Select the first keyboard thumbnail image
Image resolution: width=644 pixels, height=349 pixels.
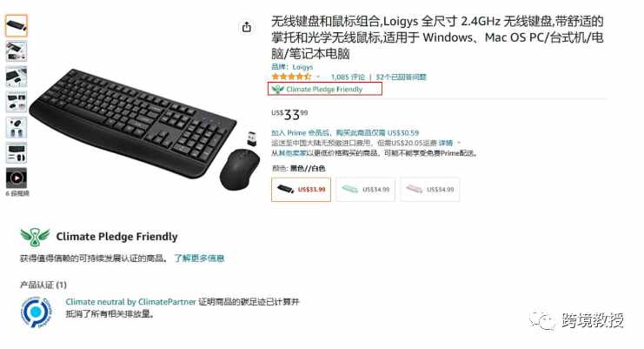click(x=17, y=25)
